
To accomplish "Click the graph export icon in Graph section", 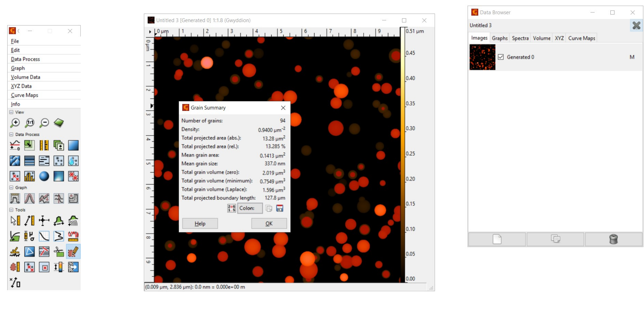I will coord(73,198).
